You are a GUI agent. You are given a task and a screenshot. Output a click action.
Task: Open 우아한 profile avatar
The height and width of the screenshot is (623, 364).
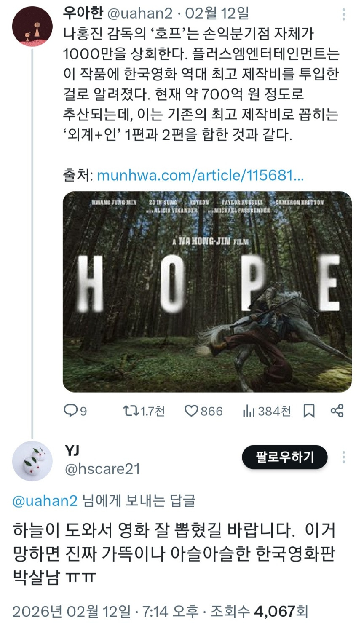32,27
